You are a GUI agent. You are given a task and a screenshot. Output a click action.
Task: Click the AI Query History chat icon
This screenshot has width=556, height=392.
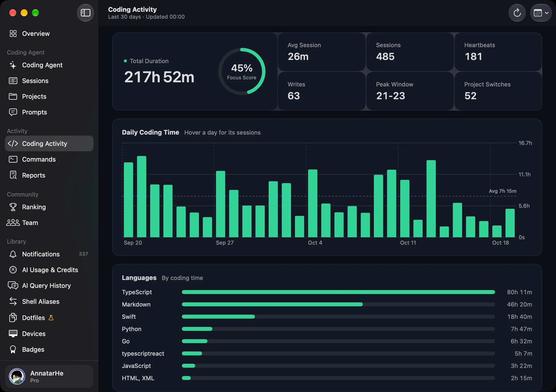(x=13, y=286)
